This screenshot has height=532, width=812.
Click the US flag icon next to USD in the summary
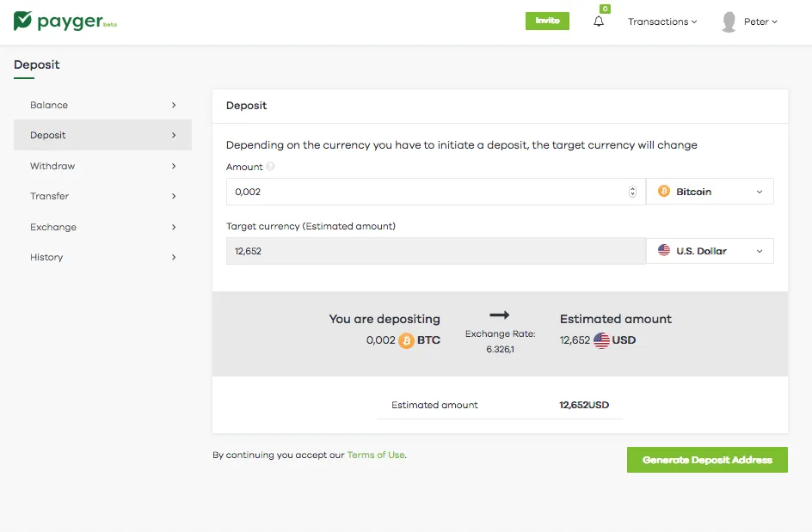point(601,340)
